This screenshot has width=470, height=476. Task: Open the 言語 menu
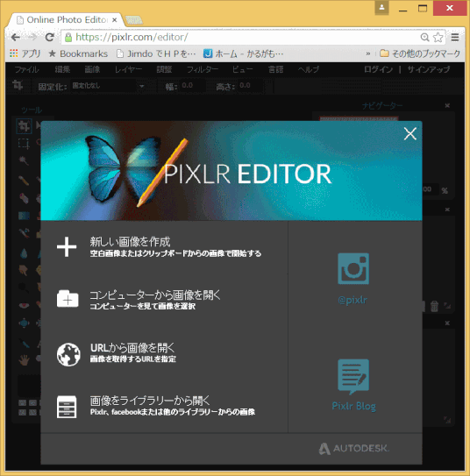pyautogui.click(x=275, y=69)
